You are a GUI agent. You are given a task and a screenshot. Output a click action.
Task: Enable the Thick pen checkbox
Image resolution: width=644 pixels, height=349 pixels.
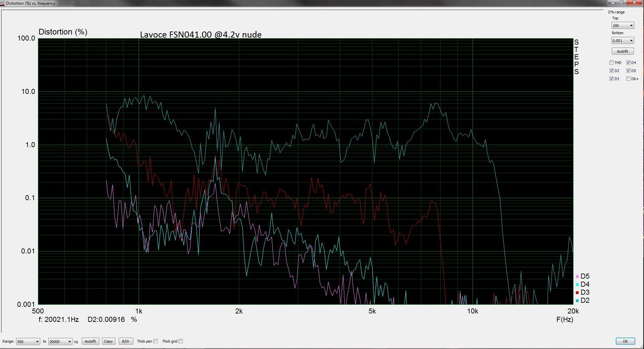(155, 341)
